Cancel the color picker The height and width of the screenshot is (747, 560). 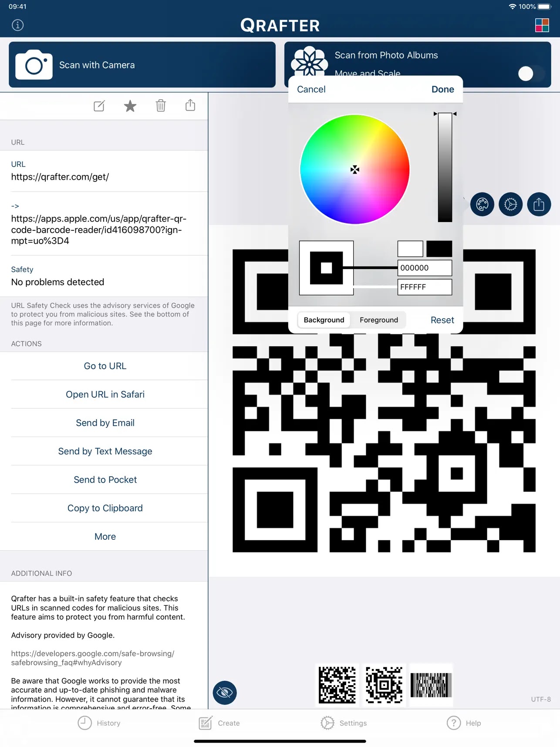click(x=311, y=89)
